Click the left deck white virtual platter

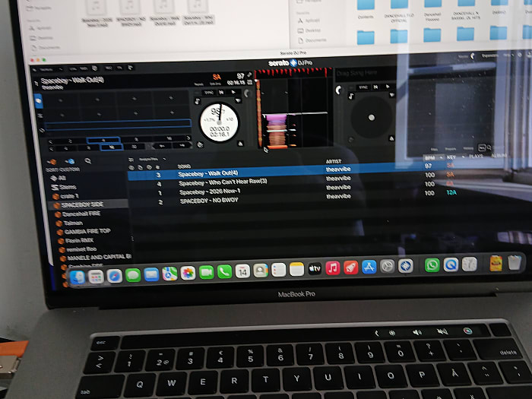(x=219, y=122)
